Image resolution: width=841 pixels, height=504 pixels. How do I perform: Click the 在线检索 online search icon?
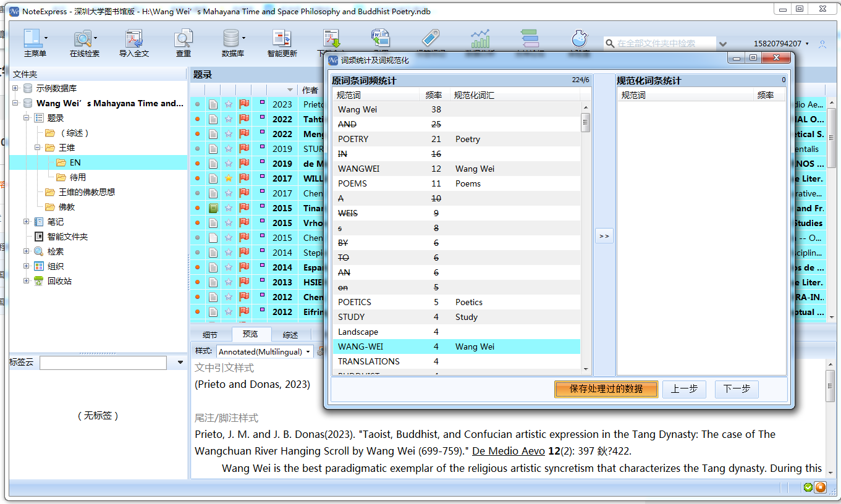click(82, 39)
